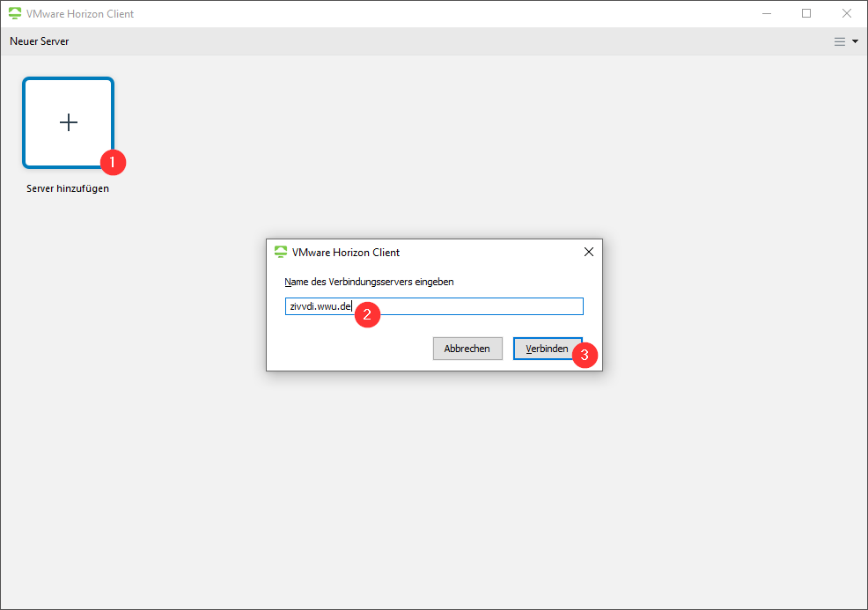
Task: Open the hamburger options menu
Action: tap(840, 41)
